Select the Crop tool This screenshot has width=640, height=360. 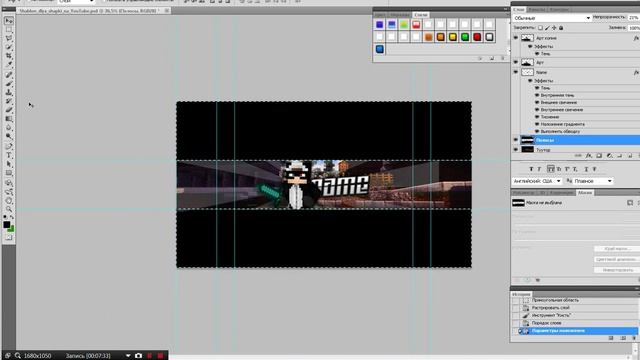pyautogui.click(x=9, y=56)
